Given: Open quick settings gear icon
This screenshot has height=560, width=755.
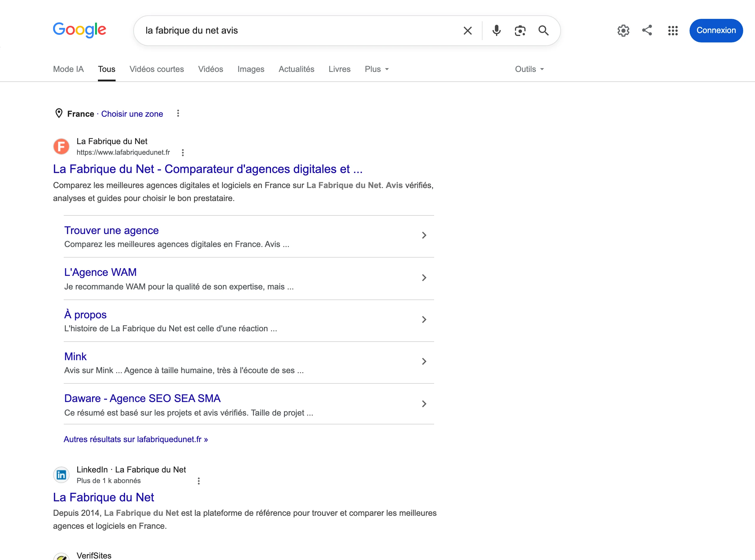Looking at the screenshot, I should [623, 31].
